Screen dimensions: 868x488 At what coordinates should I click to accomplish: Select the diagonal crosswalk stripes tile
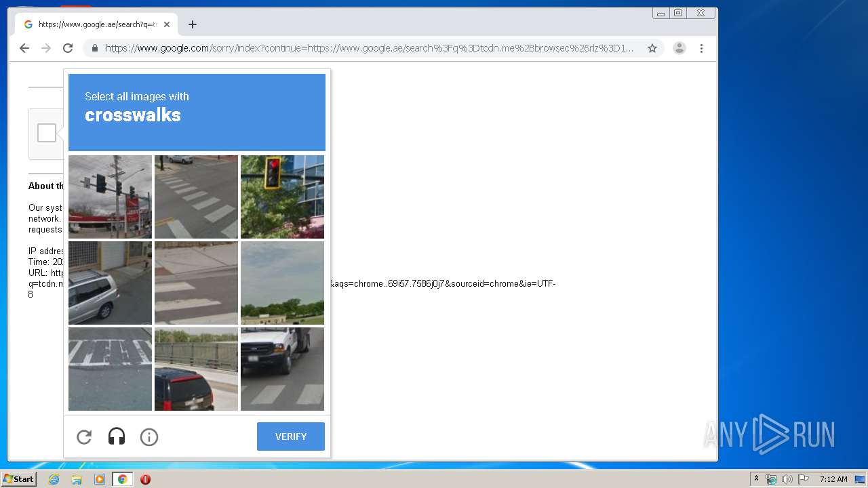(x=196, y=197)
